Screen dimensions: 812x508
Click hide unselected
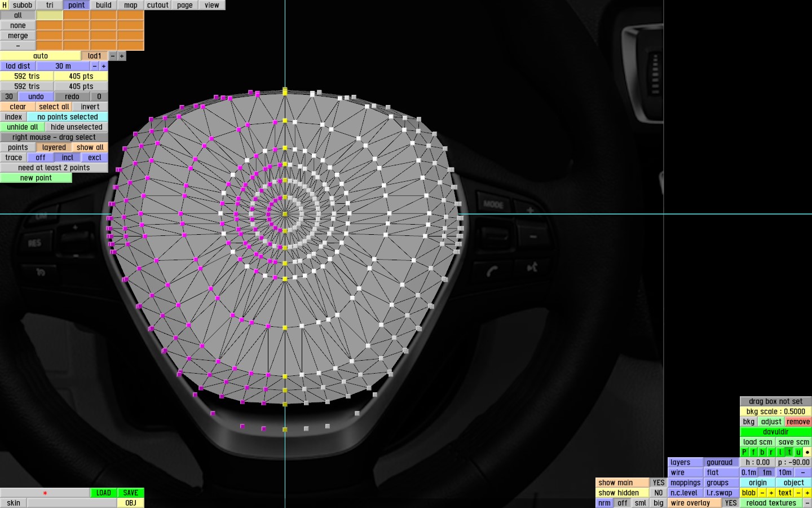pyautogui.click(x=77, y=127)
